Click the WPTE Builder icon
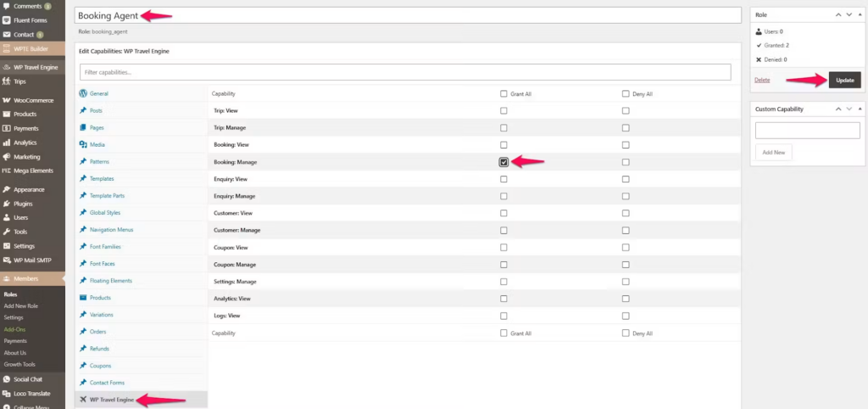The height and width of the screenshot is (409, 868). click(x=6, y=48)
